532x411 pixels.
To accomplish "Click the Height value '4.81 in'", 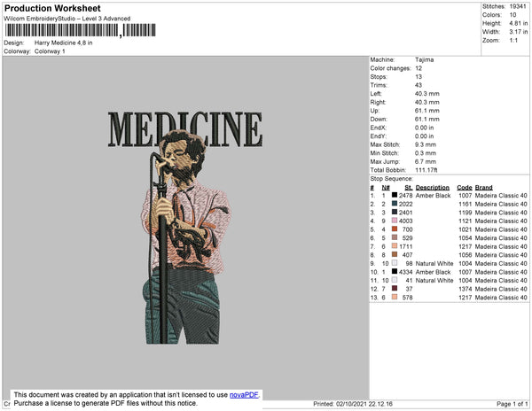I will pos(519,23).
